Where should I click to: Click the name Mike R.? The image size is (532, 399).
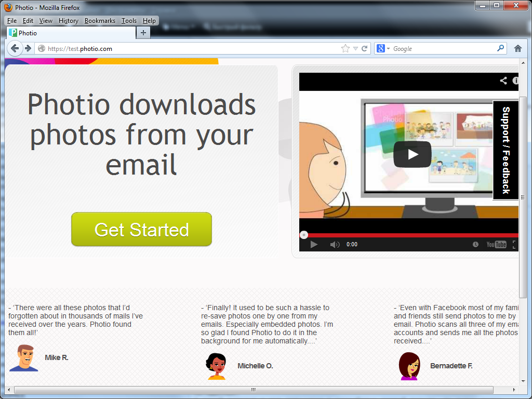click(57, 357)
